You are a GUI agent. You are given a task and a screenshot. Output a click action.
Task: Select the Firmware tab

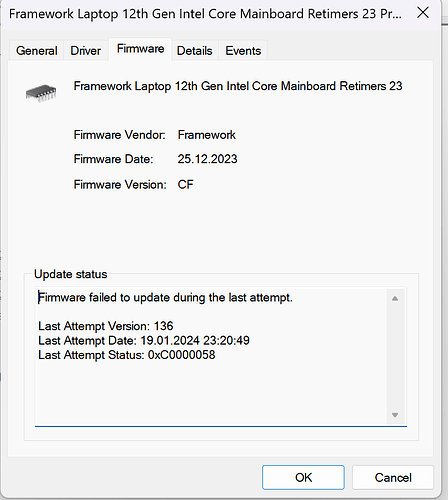140,49
